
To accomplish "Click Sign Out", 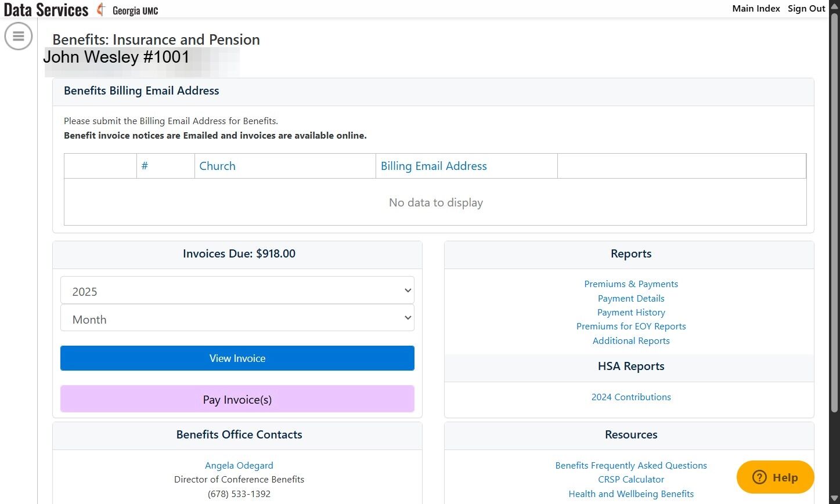I will 806,8.
